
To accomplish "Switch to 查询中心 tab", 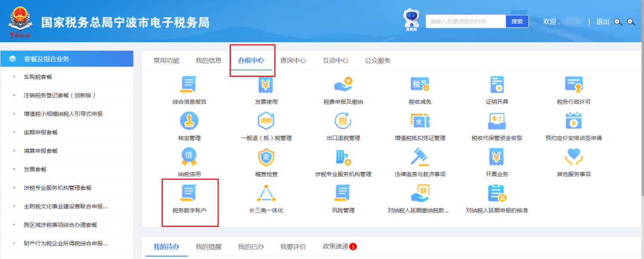I will [x=293, y=61].
